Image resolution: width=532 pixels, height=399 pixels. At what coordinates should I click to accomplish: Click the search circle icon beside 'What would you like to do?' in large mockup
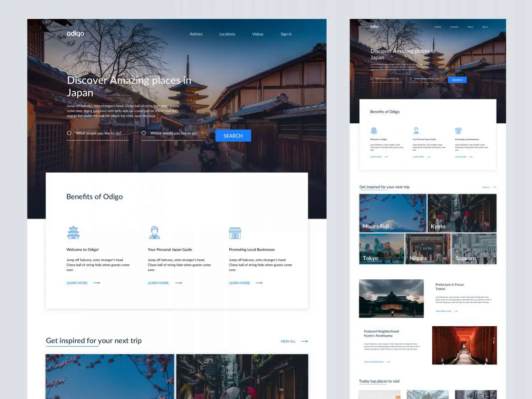pos(69,133)
